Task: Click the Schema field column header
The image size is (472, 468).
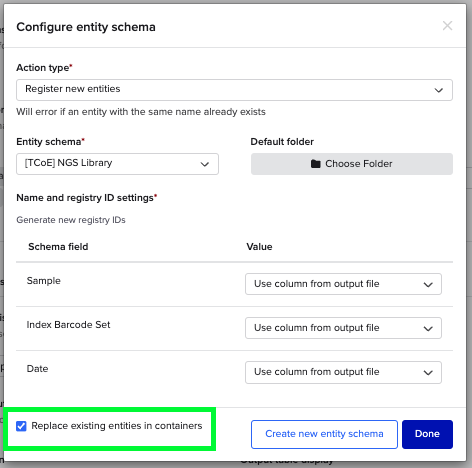Action: pos(58,247)
